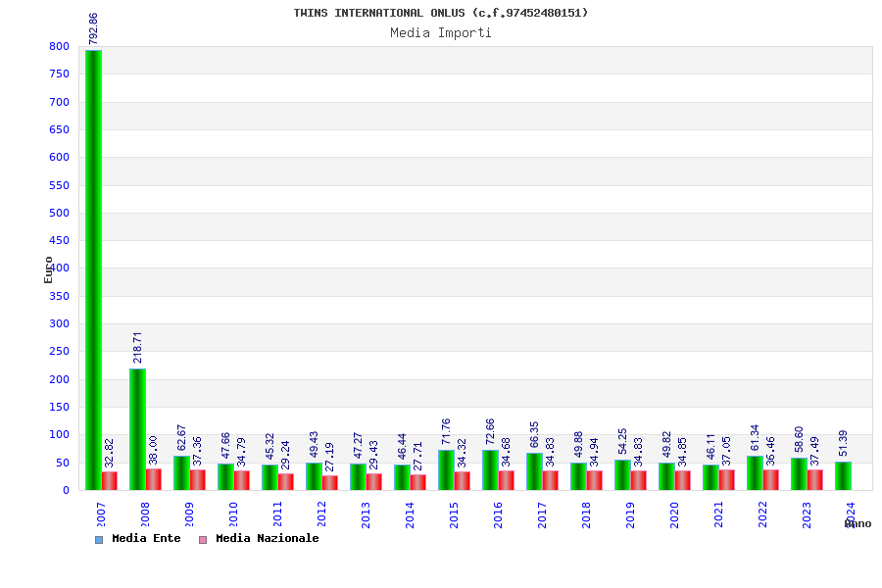Screen dimensions: 882x588
Task: Click the green 2015 Media Ente bar
Action: pos(446,469)
